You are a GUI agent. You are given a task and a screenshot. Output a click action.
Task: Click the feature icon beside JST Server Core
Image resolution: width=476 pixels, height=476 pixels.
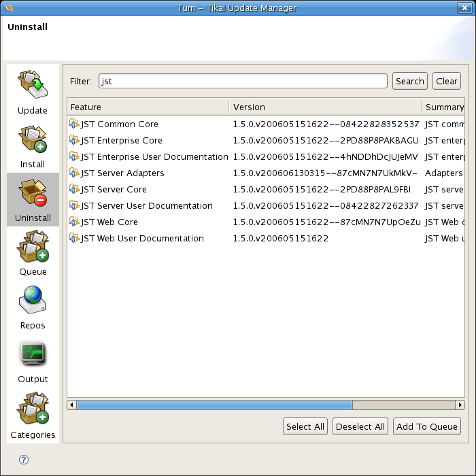click(x=73, y=189)
